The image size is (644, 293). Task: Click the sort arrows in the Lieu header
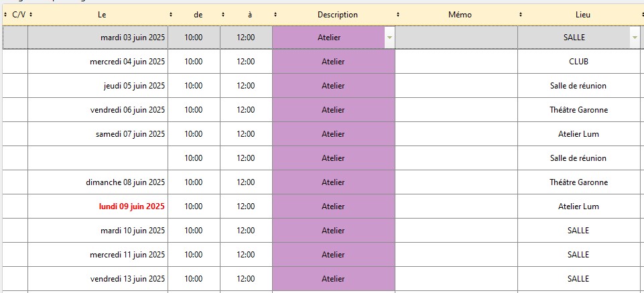click(640, 14)
